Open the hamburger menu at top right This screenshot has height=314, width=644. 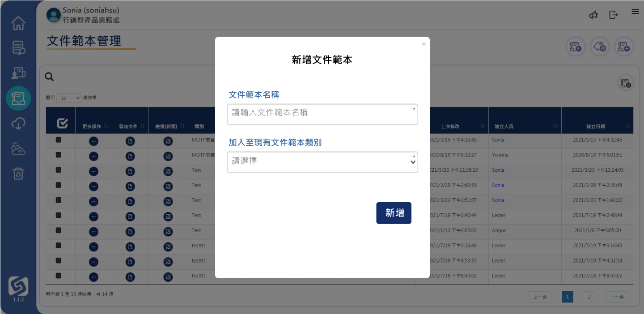click(635, 12)
